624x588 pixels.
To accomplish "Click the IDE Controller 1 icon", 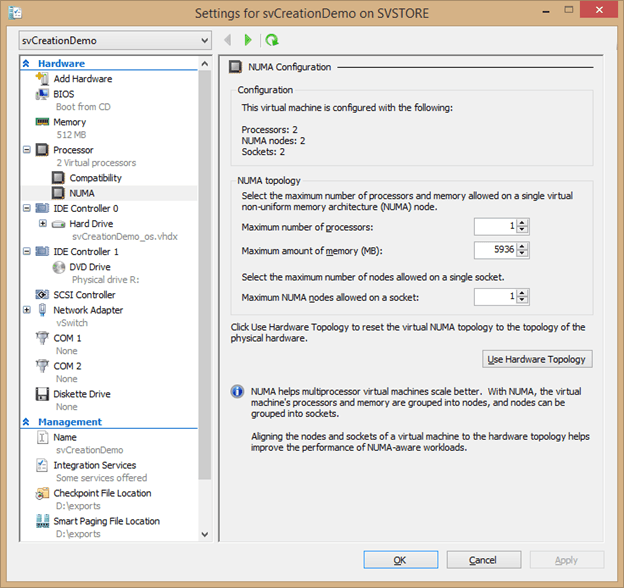I will pyautogui.click(x=42, y=251).
